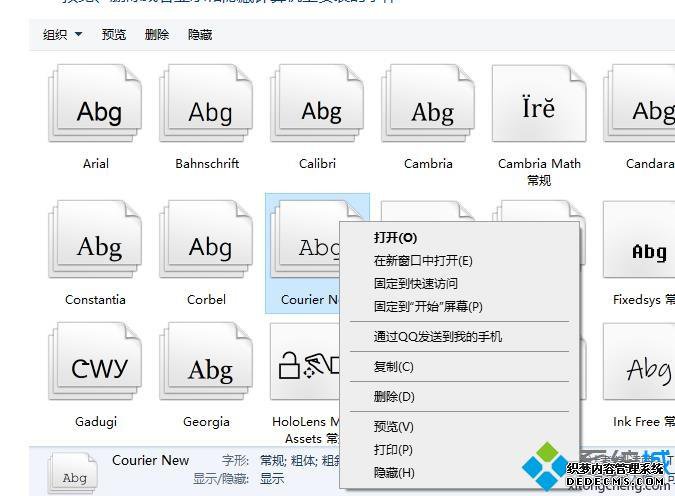Choose 删除(D) from the context menu
Screen dimensions: 675x496
pos(460,397)
